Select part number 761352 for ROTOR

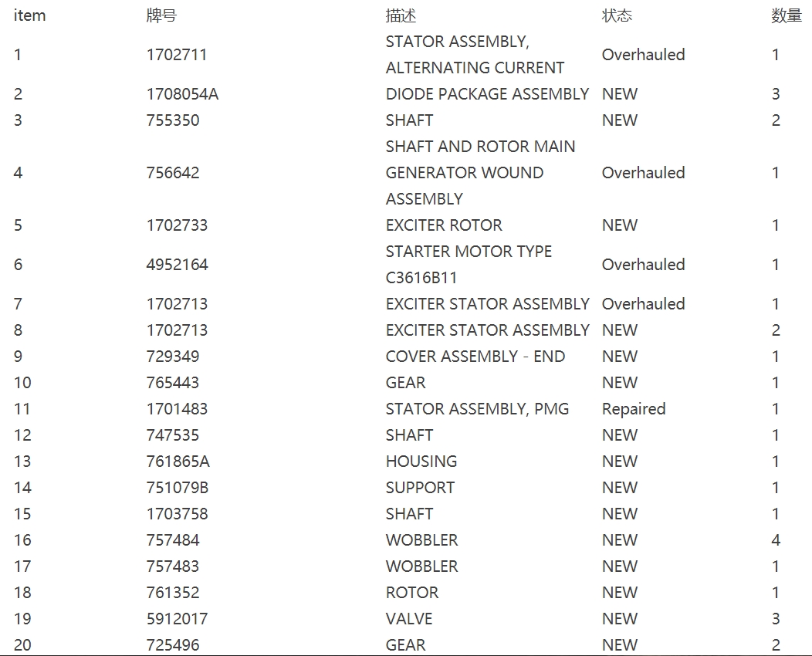tap(173, 592)
